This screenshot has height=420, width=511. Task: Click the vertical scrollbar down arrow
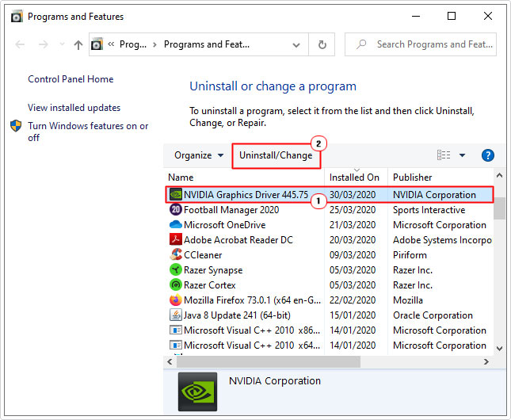pyautogui.click(x=499, y=348)
